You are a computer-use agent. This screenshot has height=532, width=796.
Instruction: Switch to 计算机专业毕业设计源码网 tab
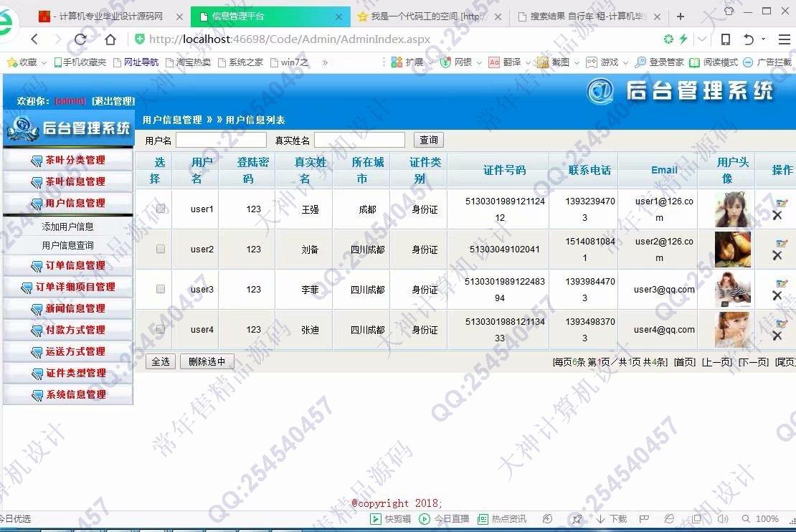pyautogui.click(x=104, y=16)
